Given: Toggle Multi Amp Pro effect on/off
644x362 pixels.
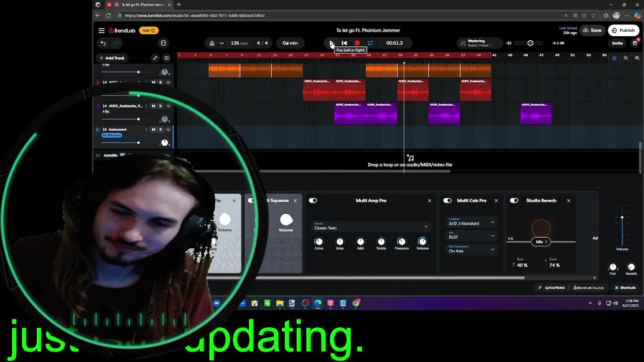Looking at the screenshot, I should tap(313, 201).
